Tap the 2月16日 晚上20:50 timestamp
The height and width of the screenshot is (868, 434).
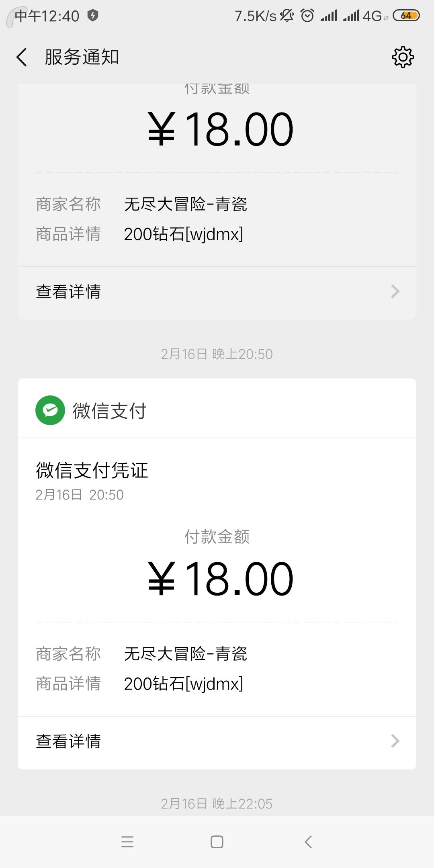[217, 354]
